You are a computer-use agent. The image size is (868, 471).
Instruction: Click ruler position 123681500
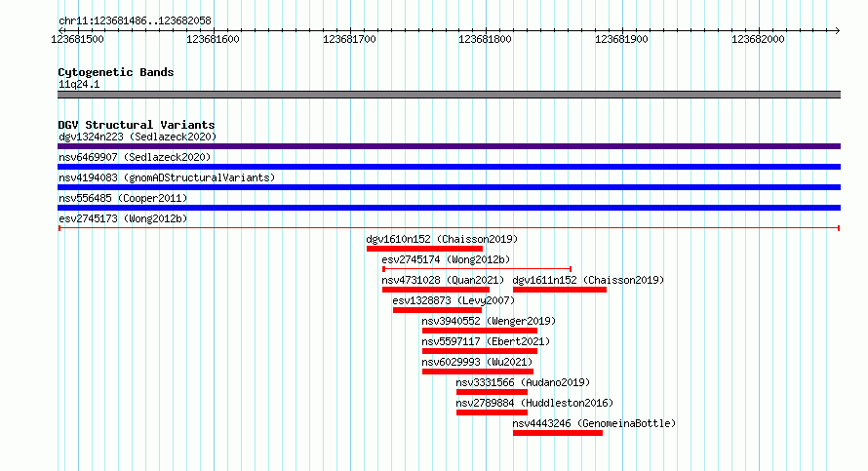(x=77, y=39)
